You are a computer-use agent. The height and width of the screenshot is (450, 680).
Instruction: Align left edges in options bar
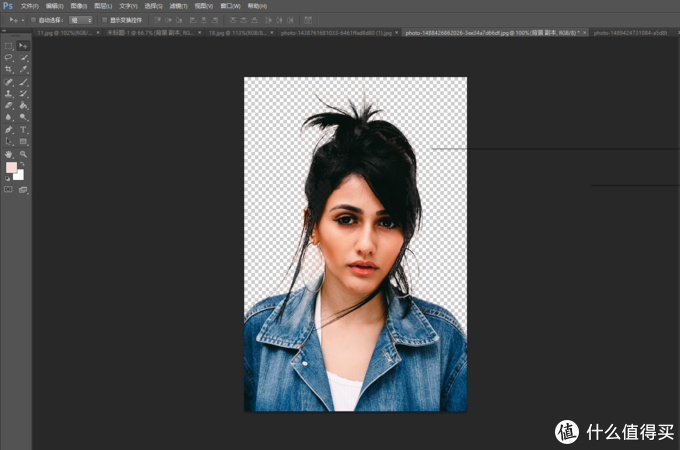(x=193, y=20)
